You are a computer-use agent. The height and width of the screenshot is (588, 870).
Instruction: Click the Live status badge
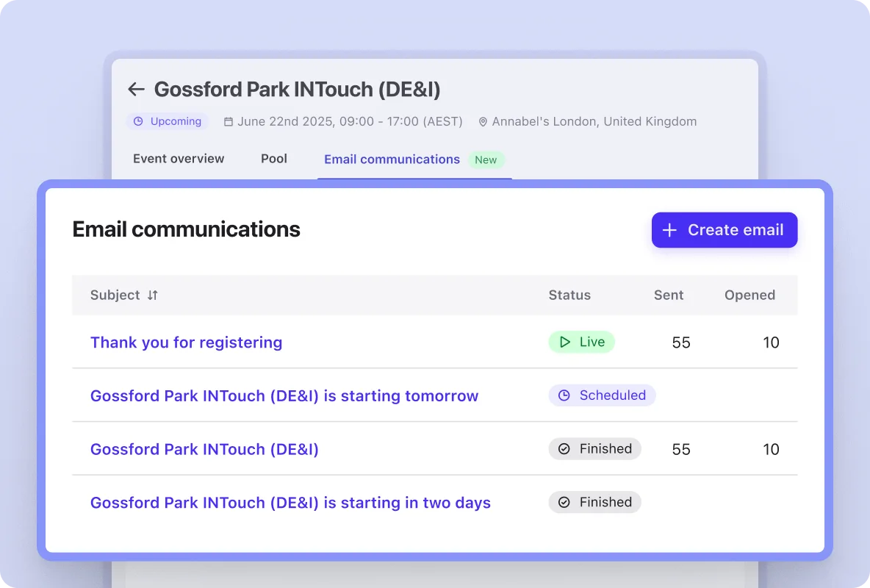pyautogui.click(x=581, y=342)
